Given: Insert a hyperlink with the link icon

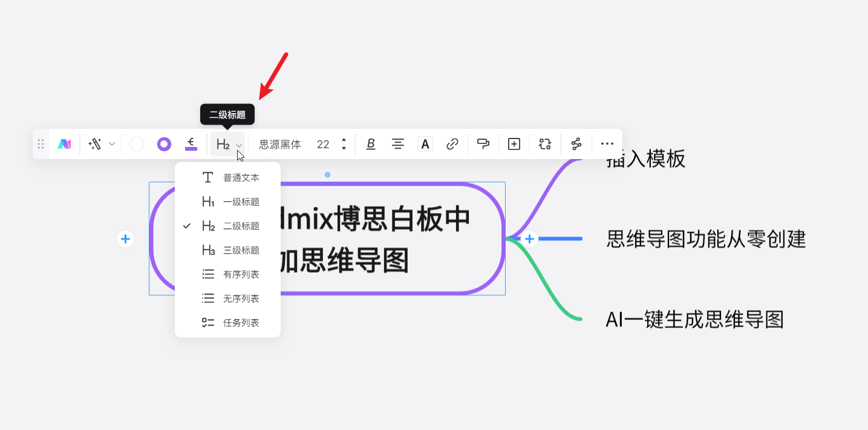Looking at the screenshot, I should (452, 144).
